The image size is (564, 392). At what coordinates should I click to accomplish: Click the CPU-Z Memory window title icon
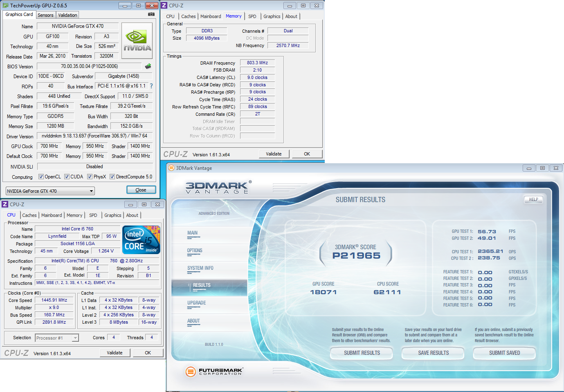click(x=164, y=5)
